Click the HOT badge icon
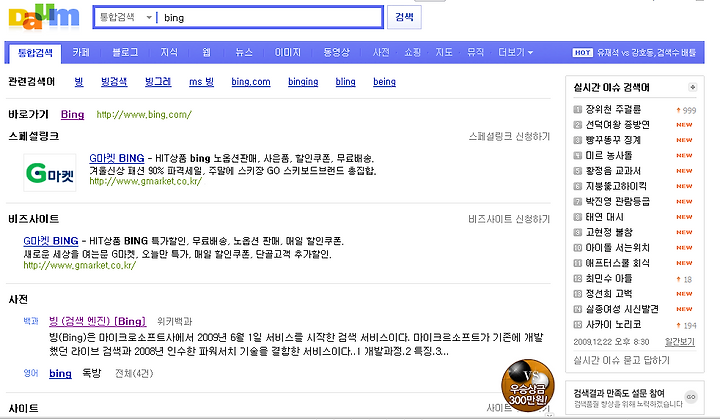Image resolution: width=720 pixels, height=420 pixels. pos(582,53)
